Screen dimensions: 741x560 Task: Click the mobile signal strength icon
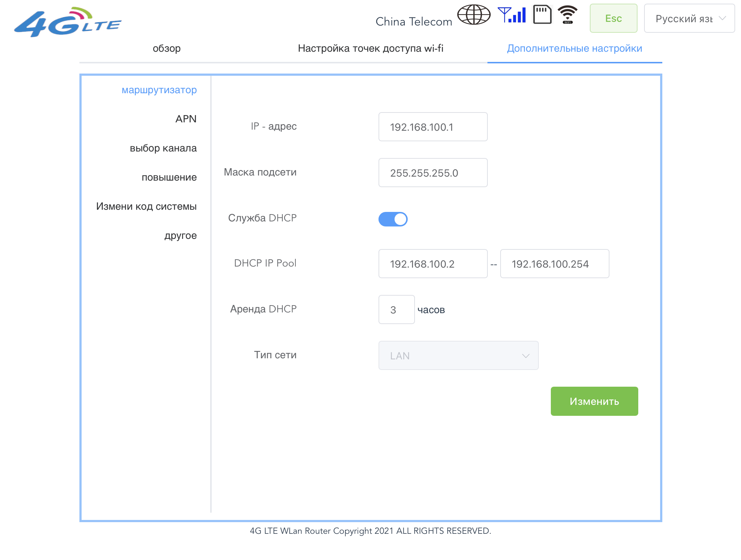click(512, 15)
